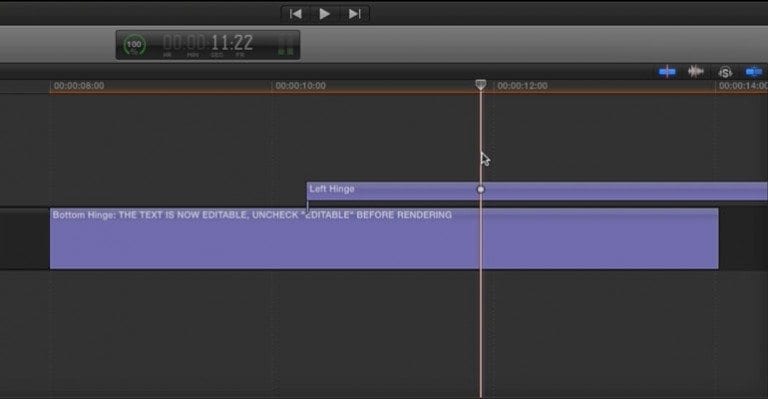This screenshot has width=768, height=399.
Task: Show the audio meters from the dashboard
Action: pos(286,45)
